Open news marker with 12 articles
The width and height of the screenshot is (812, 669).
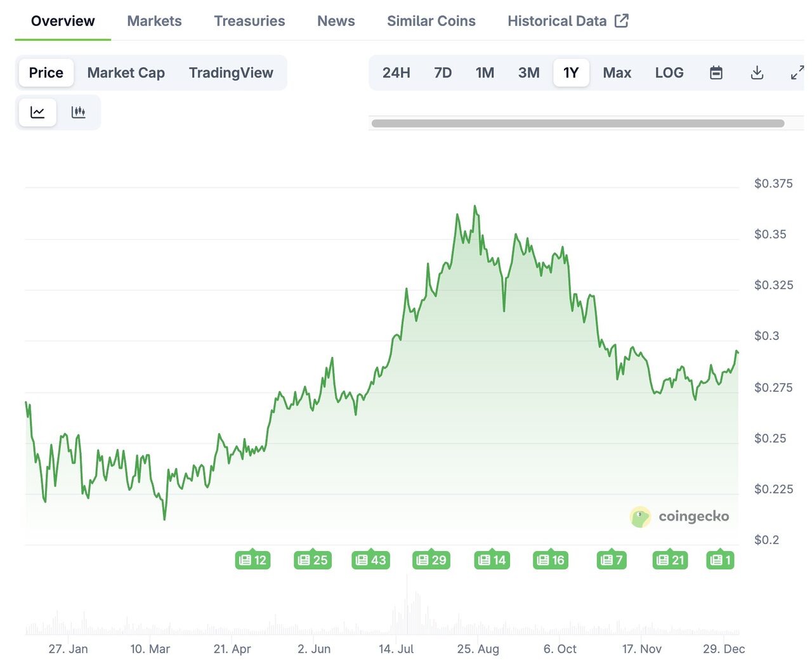[x=252, y=560]
